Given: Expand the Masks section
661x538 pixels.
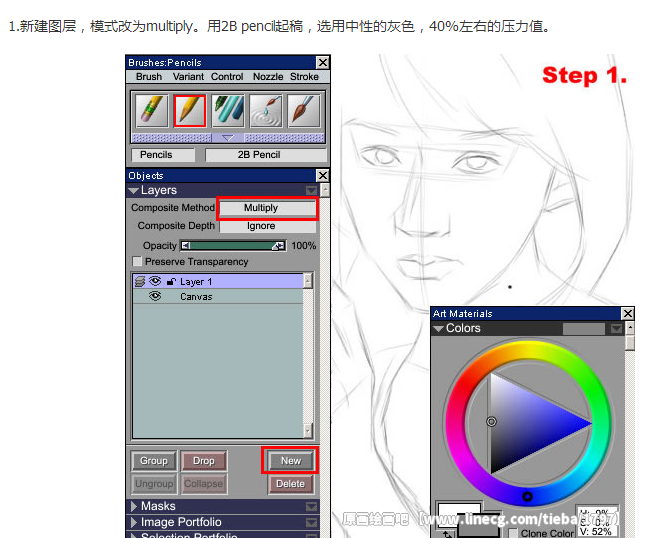Looking at the screenshot, I should (134, 506).
